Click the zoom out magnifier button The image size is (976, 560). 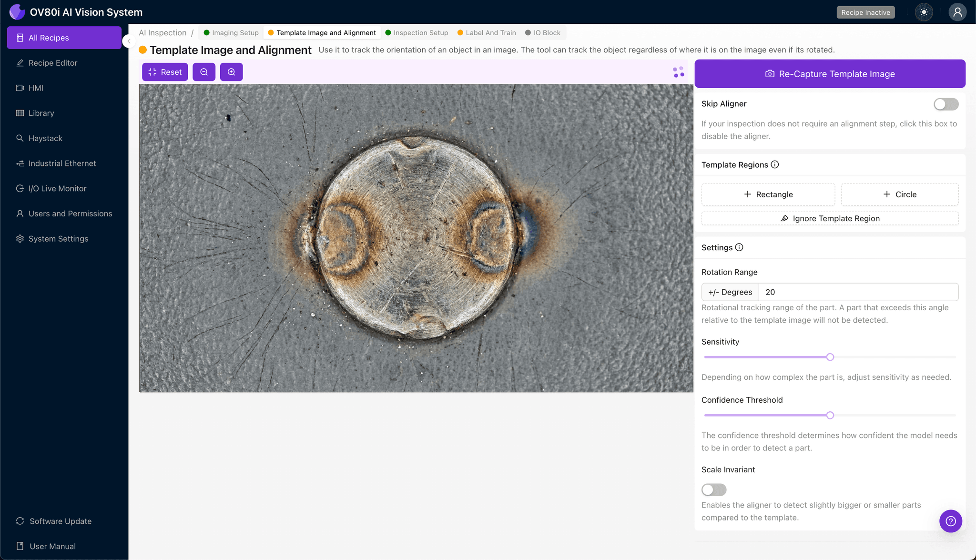pyautogui.click(x=204, y=72)
